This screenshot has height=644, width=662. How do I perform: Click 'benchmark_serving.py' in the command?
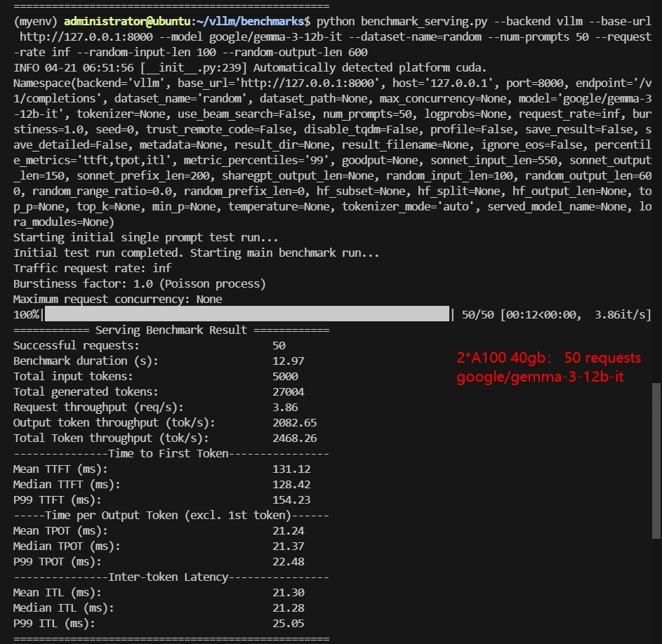(x=424, y=22)
